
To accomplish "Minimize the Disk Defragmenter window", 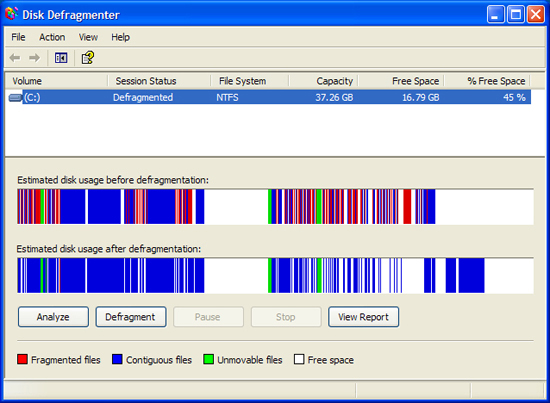I will tap(495, 14).
